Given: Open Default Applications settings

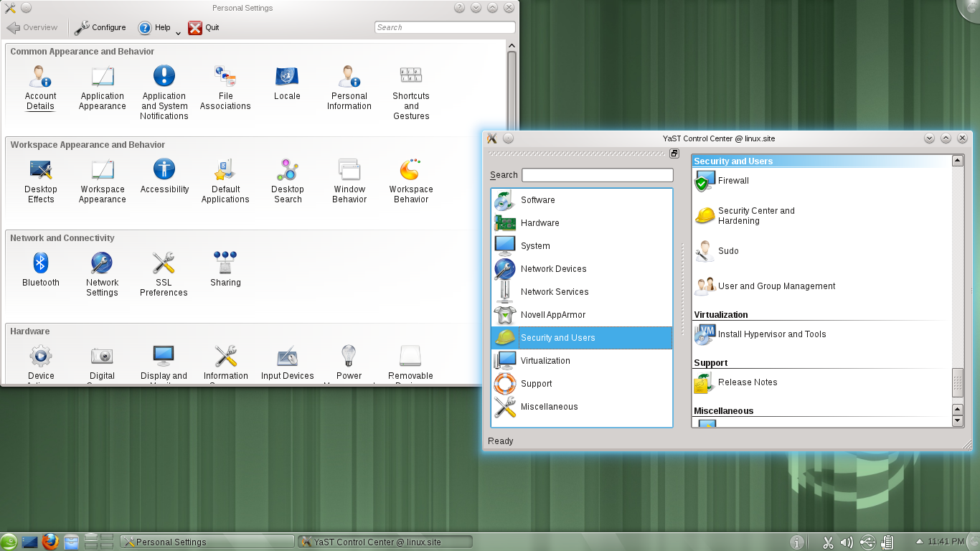Looking at the screenshot, I should (225, 181).
